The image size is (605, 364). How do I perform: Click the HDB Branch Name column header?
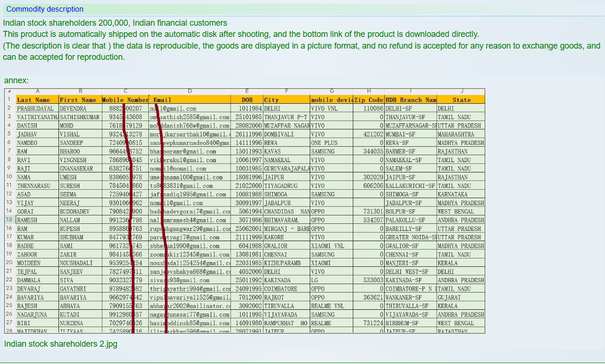point(410,100)
